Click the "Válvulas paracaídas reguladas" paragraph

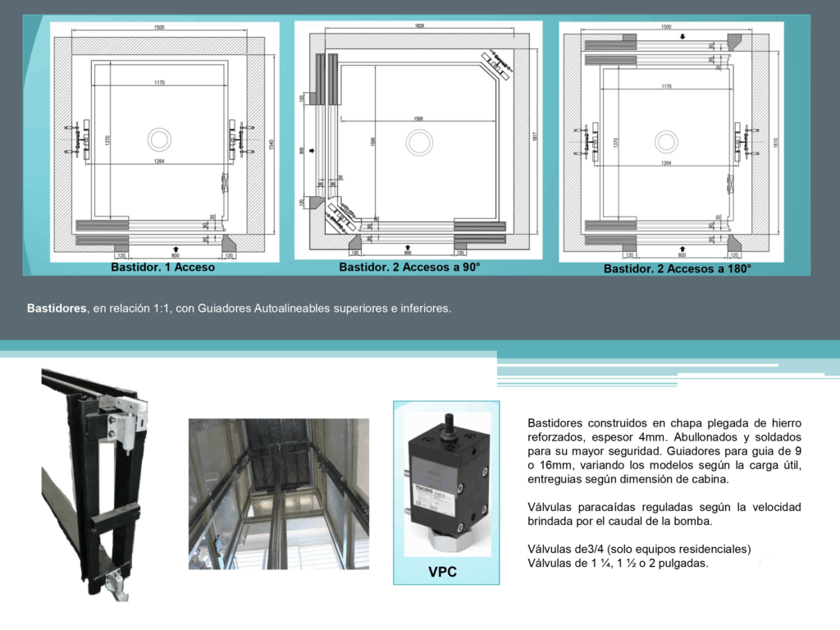(x=664, y=514)
